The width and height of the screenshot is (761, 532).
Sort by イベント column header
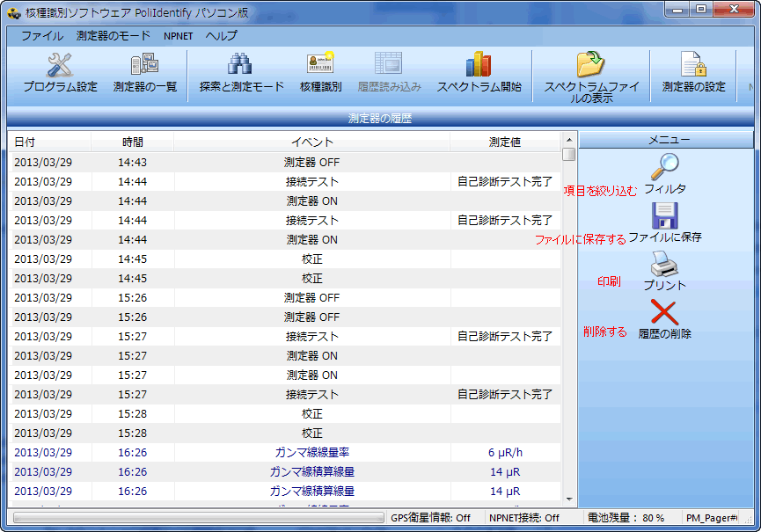click(x=312, y=142)
